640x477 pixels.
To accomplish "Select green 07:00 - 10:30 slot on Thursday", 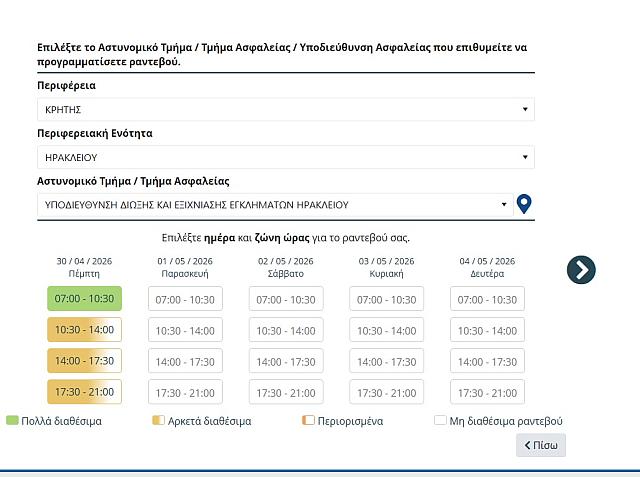I will [x=84, y=299].
